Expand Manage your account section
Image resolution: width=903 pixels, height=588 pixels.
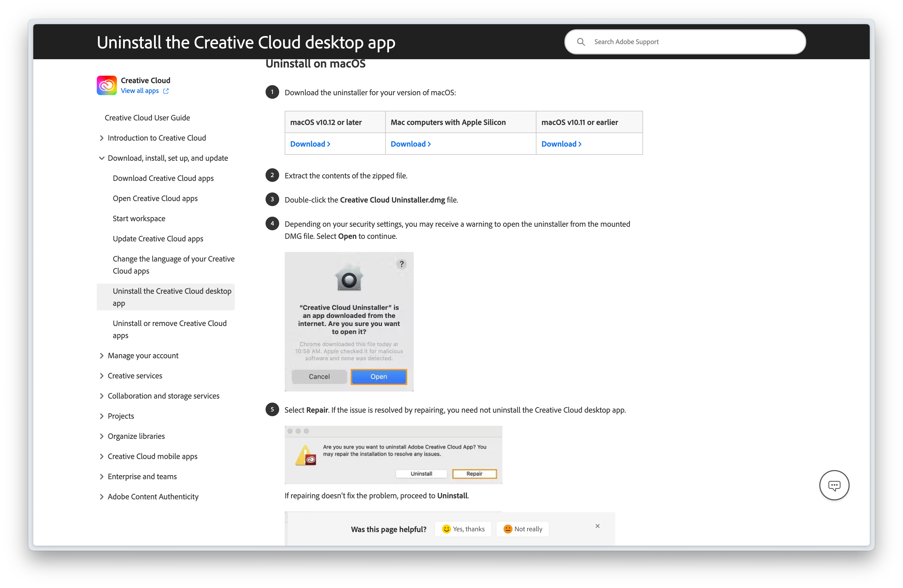coord(101,355)
